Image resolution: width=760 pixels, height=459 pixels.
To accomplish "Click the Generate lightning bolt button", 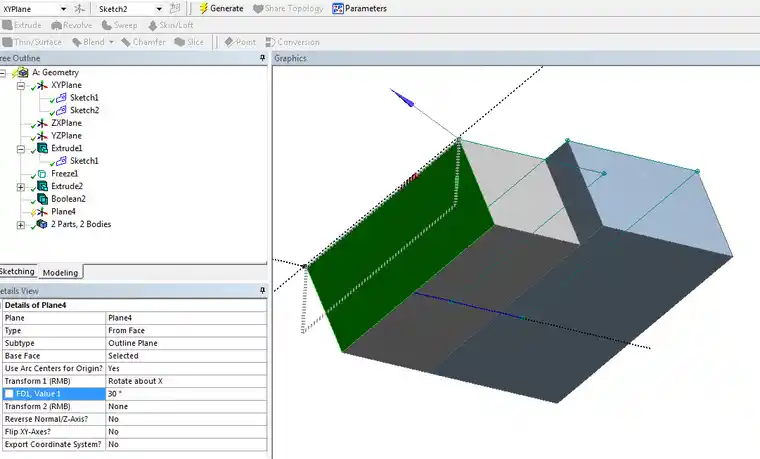I will tap(221, 8).
